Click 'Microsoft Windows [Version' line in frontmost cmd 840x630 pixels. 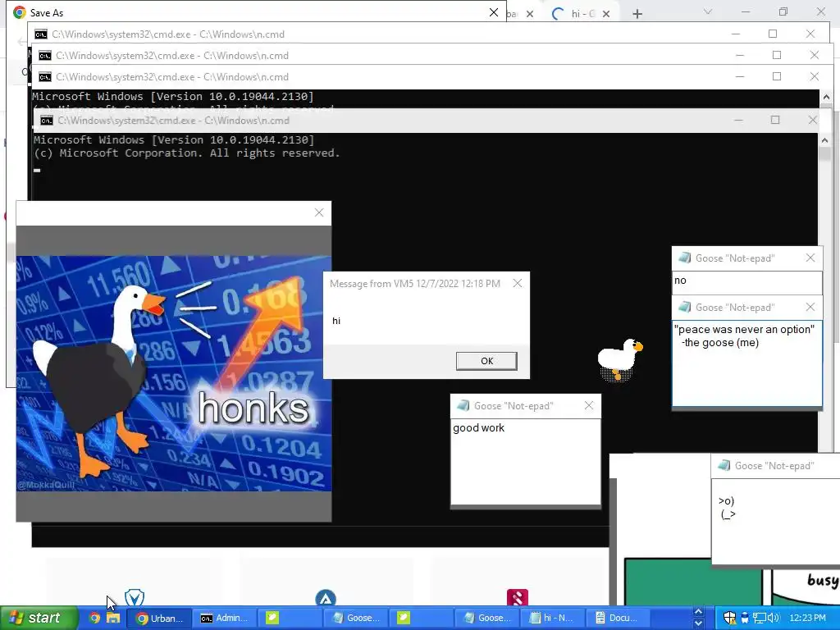(x=174, y=139)
